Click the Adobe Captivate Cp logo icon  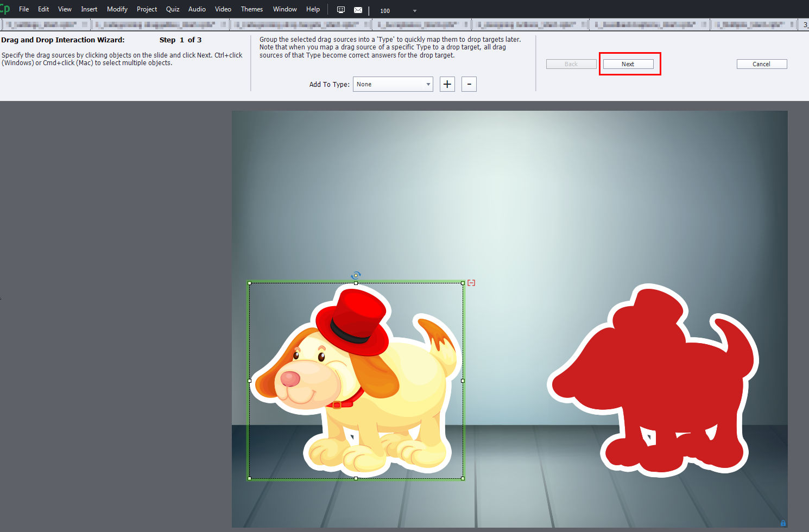click(x=4, y=9)
